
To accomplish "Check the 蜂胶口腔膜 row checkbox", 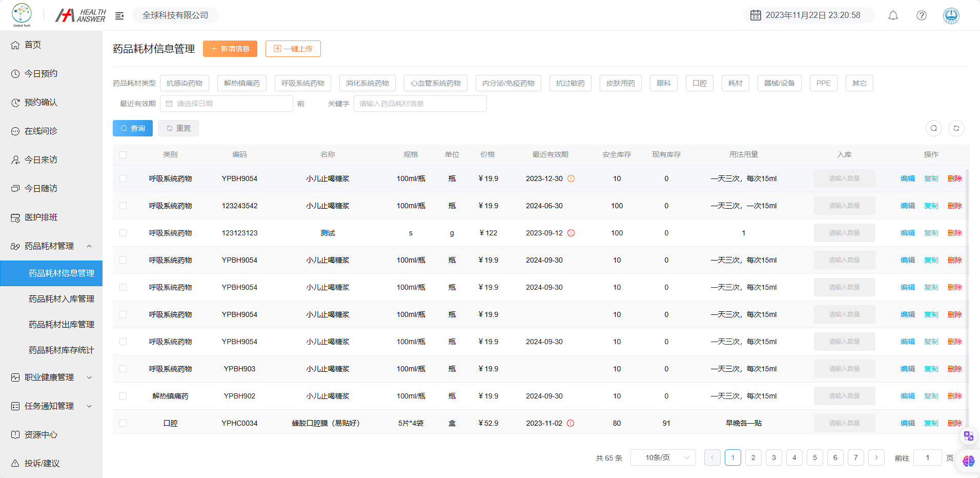I will click(123, 423).
